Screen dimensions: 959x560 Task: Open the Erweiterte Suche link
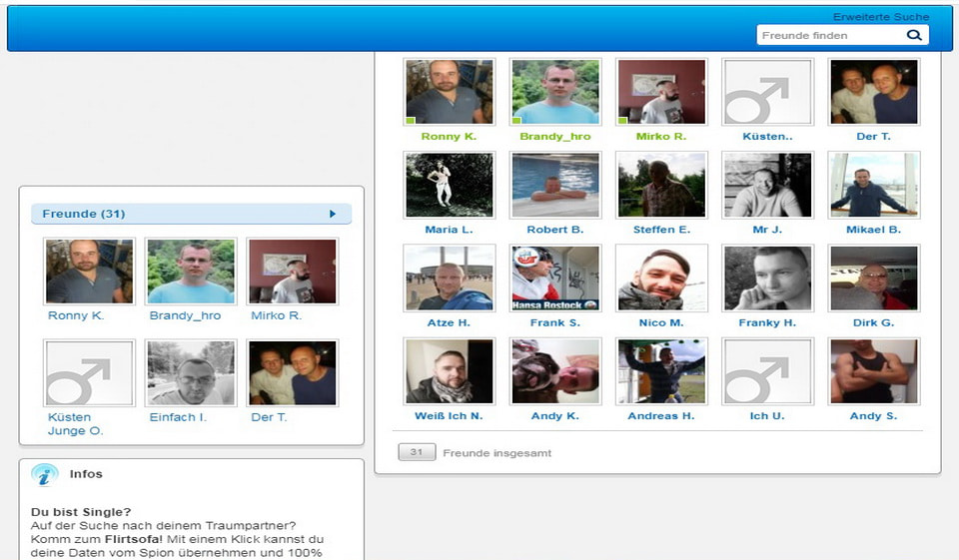tap(880, 17)
